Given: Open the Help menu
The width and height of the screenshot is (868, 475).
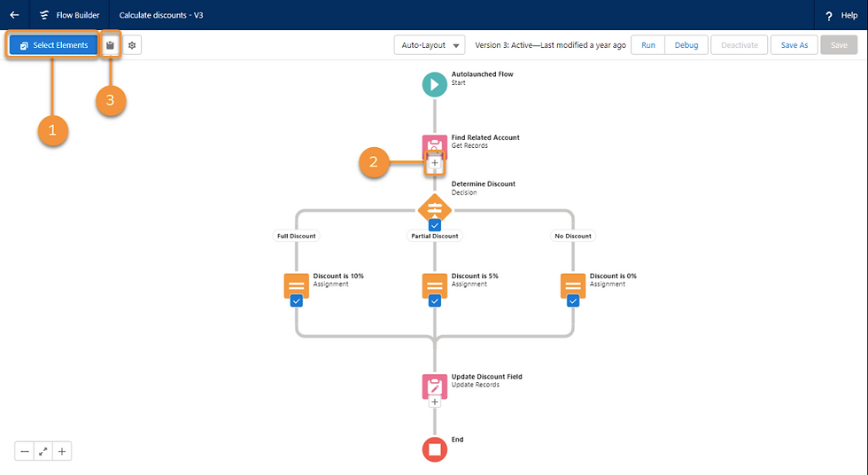Looking at the screenshot, I should (841, 15).
